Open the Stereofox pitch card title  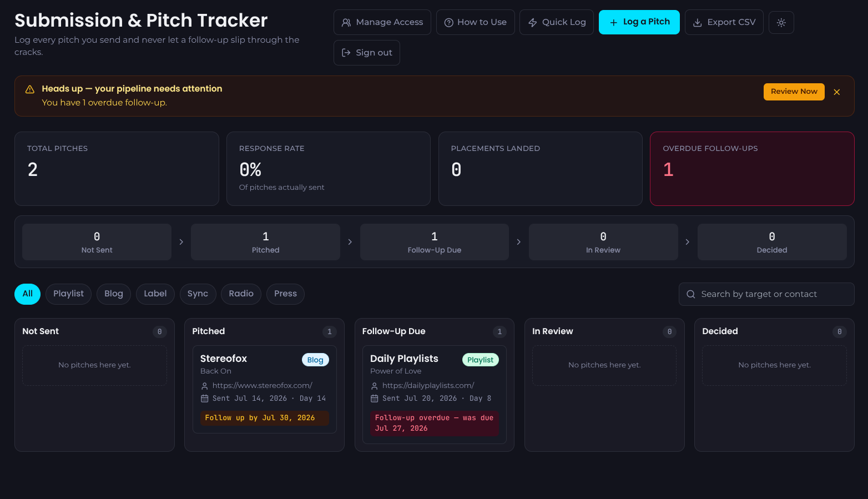pyautogui.click(x=224, y=359)
